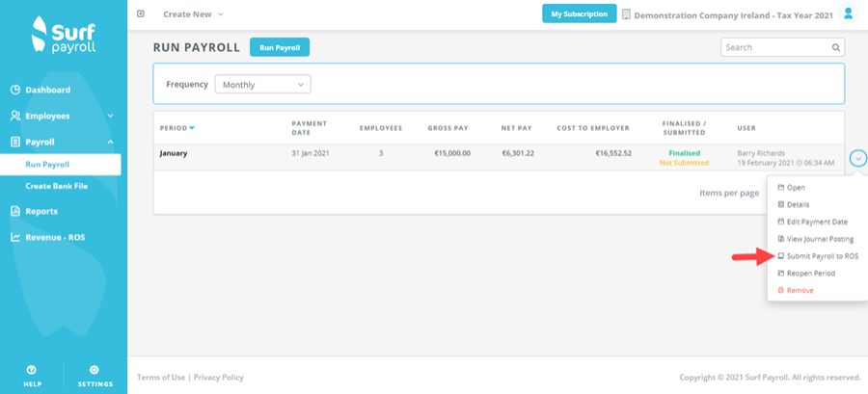Screen dimensions: 868x394
Task: Click the €16,552.52 cost to employer
Action: pyautogui.click(x=613, y=153)
